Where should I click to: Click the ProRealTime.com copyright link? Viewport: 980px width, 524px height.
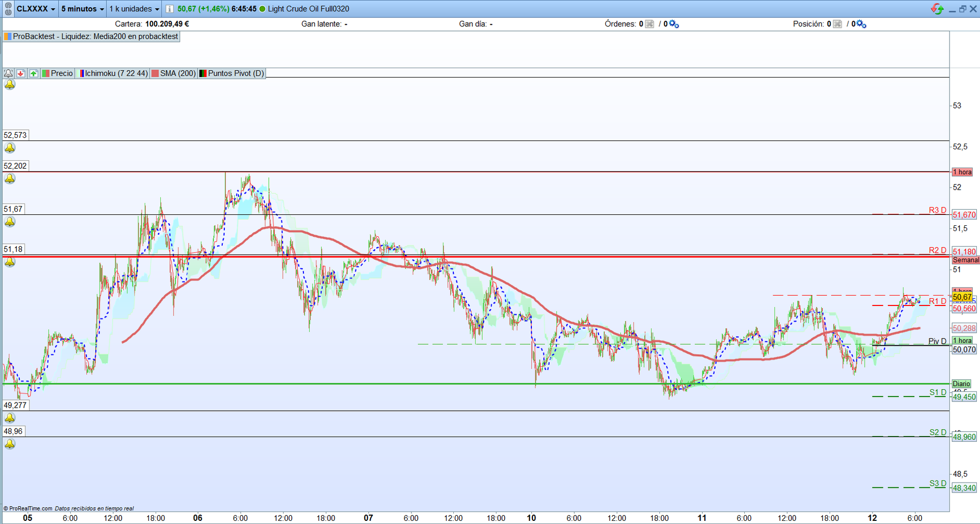click(28, 508)
